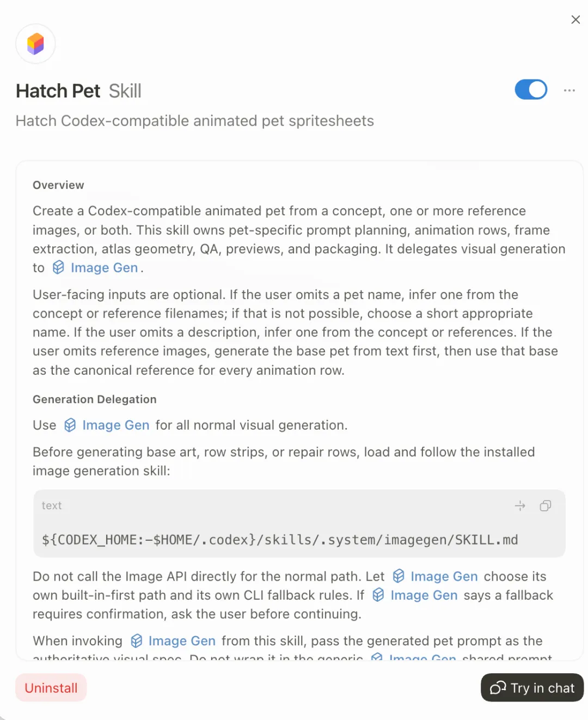This screenshot has width=588, height=720.
Task: Toggle the Hatch Pet skill switch
Action: [531, 90]
